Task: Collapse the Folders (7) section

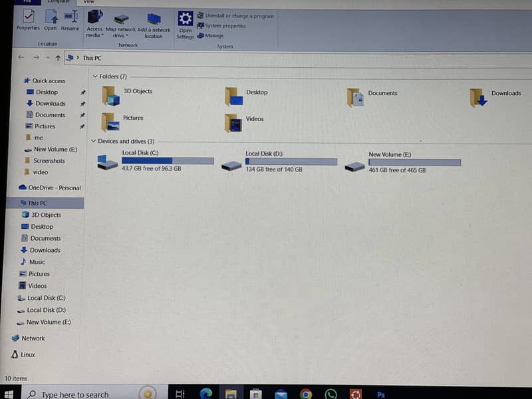Action: pos(95,77)
